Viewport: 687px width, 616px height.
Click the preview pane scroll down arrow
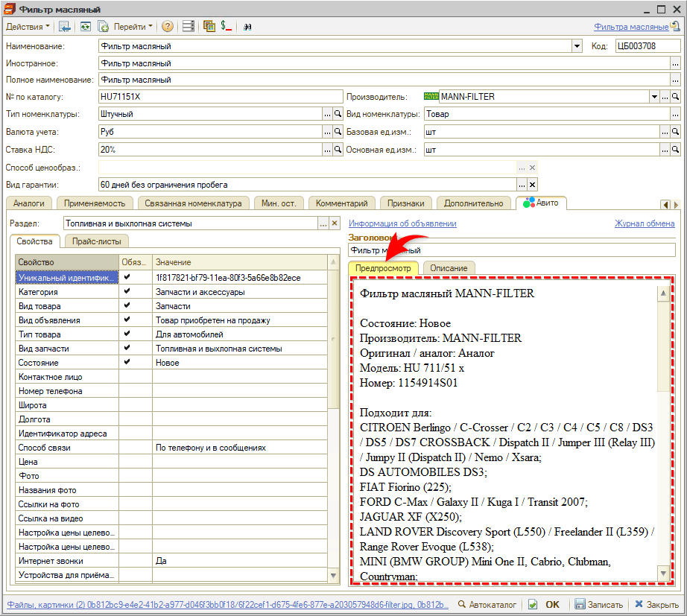point(662,572)
